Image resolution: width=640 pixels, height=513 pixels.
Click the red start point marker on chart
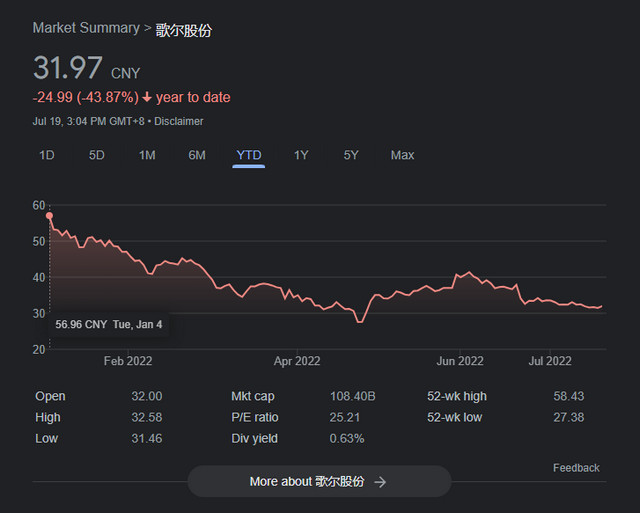point(49,216)
